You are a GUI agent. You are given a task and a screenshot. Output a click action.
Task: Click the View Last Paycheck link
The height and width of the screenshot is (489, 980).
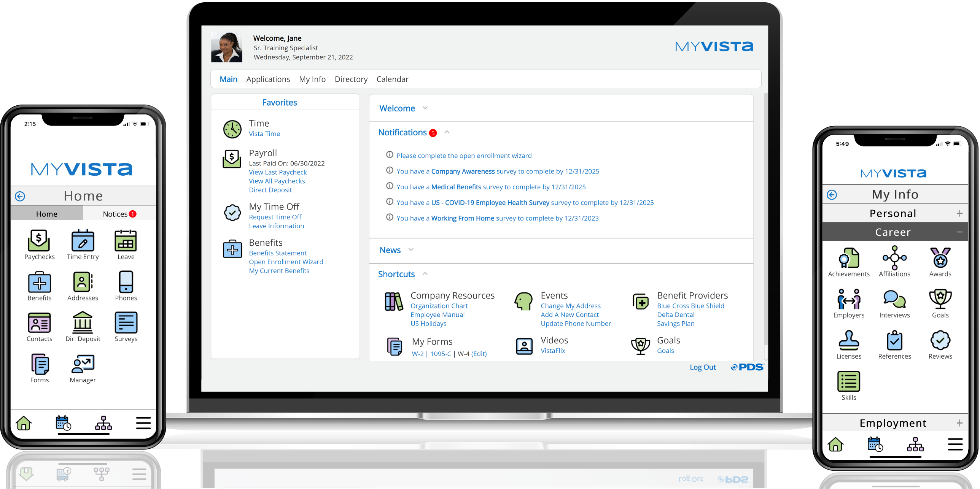pos(278,172)
